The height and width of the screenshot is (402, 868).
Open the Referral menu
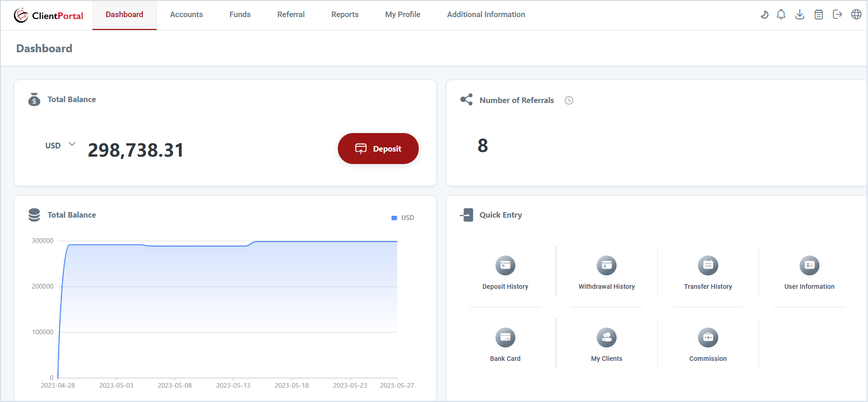291,15
